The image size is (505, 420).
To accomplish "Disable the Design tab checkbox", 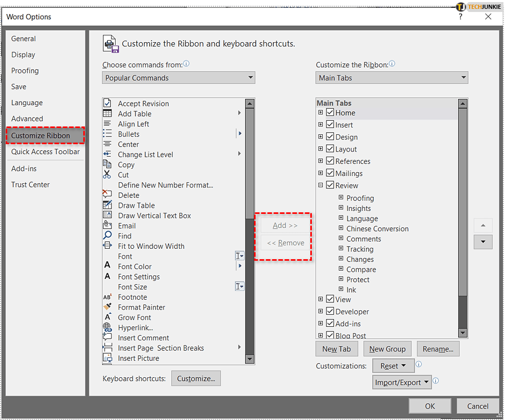I will tap(330, 137).
